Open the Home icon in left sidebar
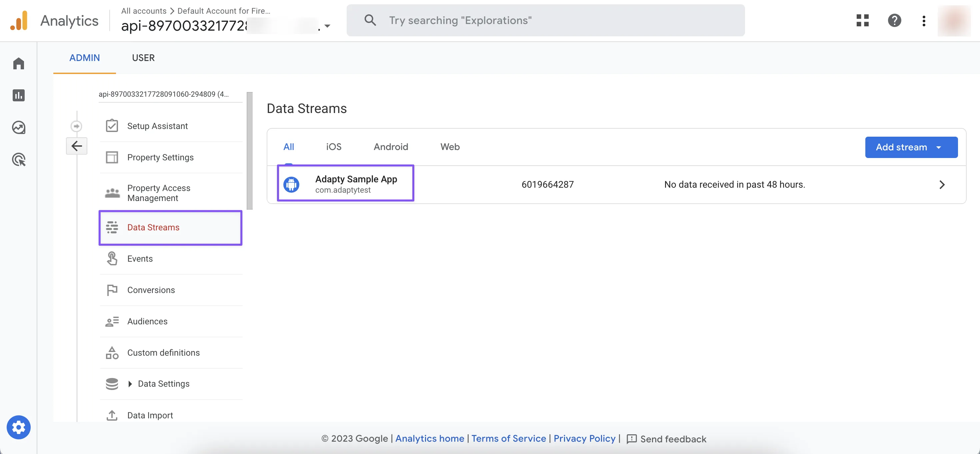This screenshot has width=980, height=454. pos(18,64)
